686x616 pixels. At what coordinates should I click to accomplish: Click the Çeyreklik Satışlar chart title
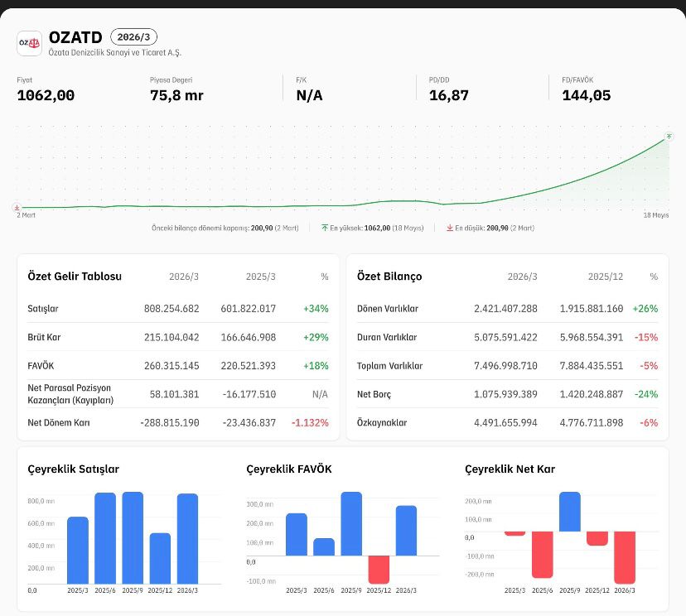[73, 469]
